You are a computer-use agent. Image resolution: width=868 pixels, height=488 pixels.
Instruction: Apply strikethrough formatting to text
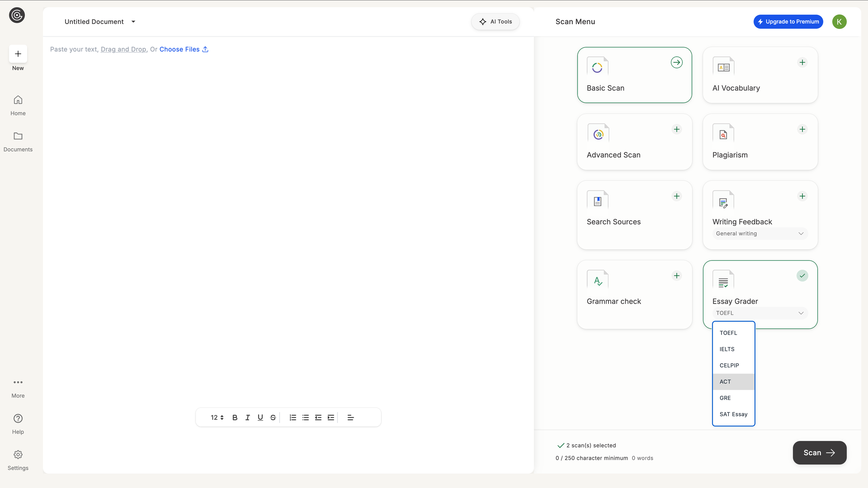(x=273, y=417)
